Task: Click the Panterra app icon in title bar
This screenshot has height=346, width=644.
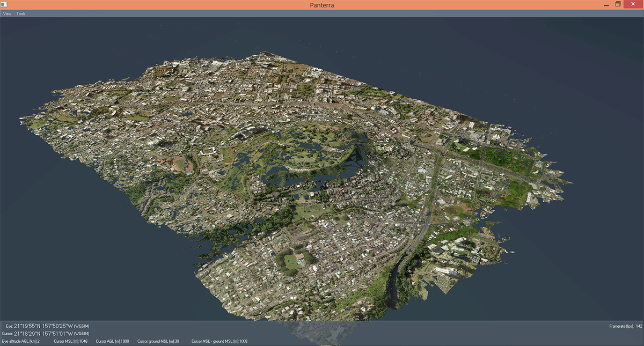Action: point(4,4)
